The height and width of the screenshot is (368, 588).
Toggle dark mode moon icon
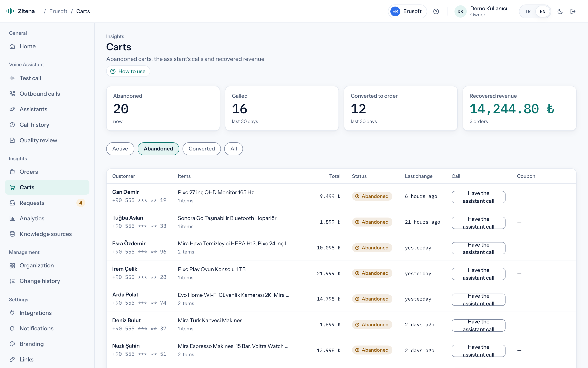coord(560,11)
